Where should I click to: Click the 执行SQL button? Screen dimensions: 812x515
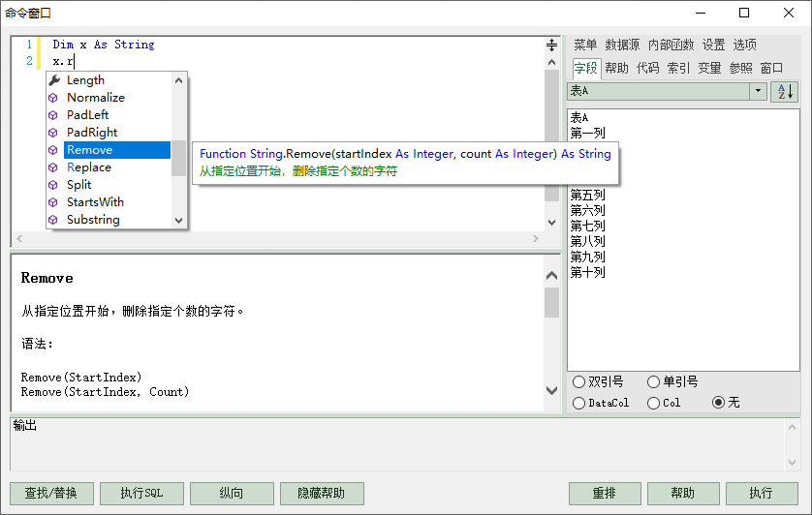pyautogui.click(x=141, y=494)
